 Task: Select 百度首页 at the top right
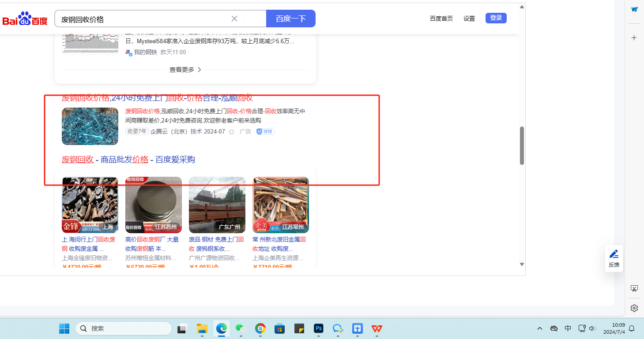[441, 18]
